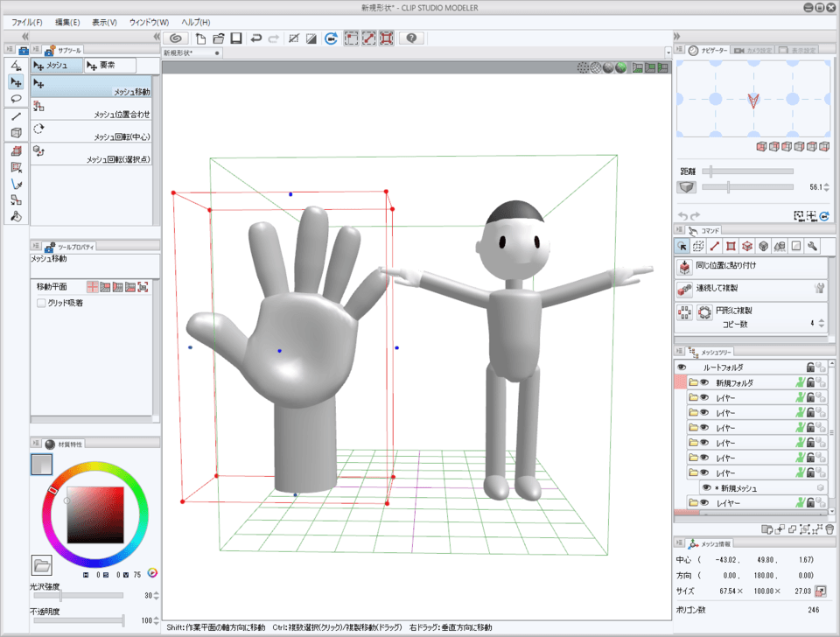The image size is (840, 637).
Task: Enable グリッド吸着 checkbox
Action: (x=41, y=304)
